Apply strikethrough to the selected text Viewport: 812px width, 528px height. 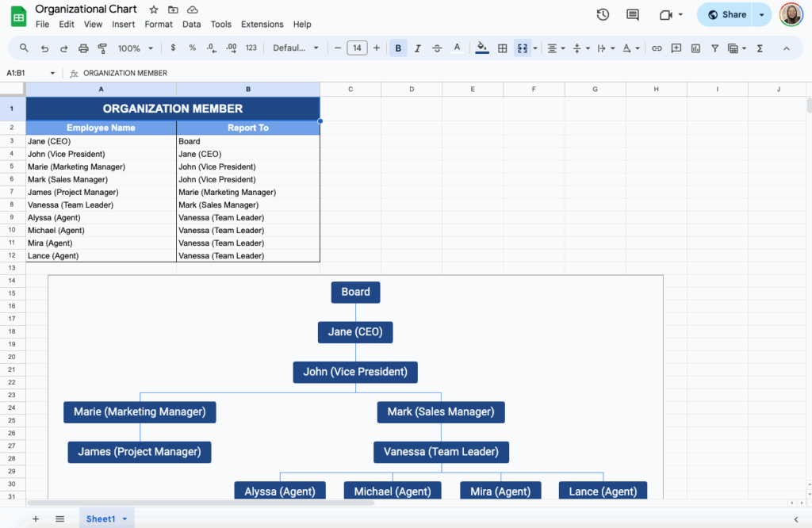[x=437, y=48]
